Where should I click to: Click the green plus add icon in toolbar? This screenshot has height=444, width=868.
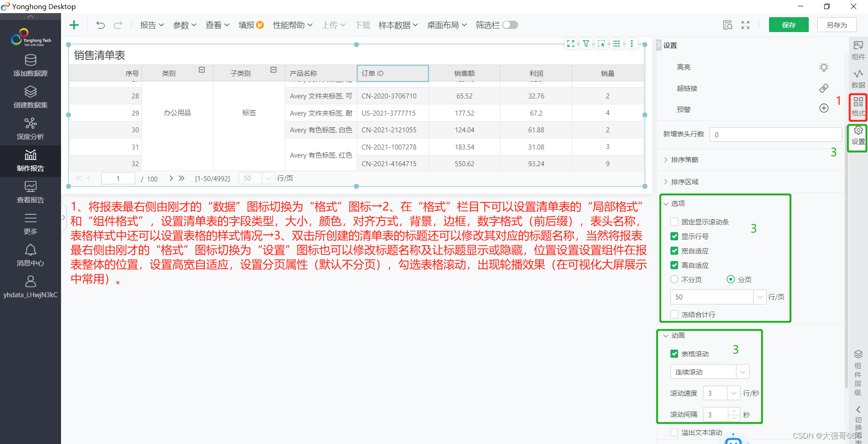point(74,25)
